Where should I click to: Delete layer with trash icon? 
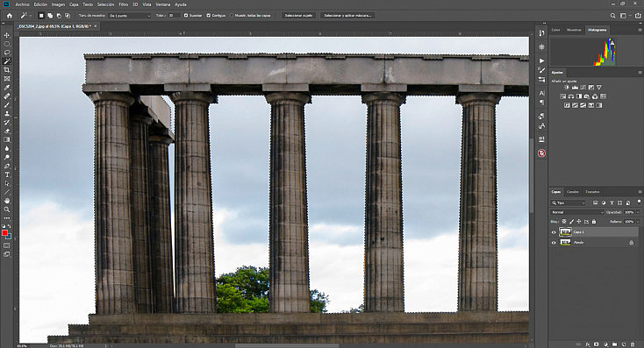click(633, 344)
